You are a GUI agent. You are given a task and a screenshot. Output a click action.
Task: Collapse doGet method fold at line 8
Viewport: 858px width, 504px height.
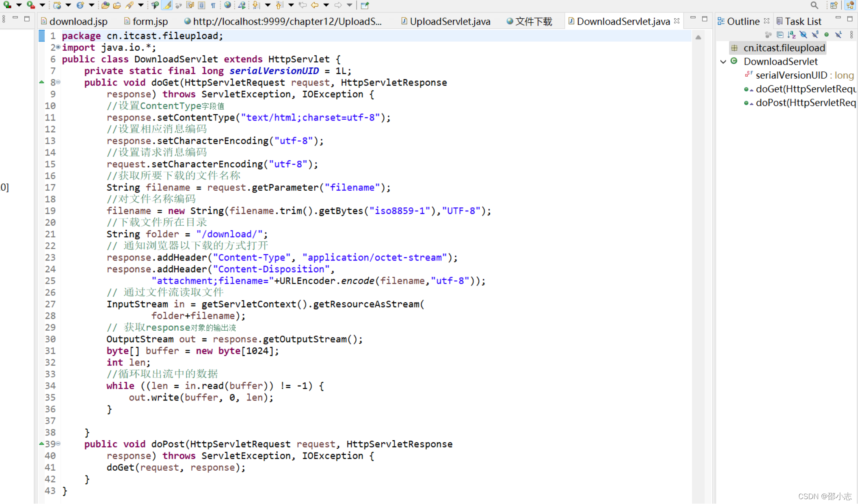(58, 82)
